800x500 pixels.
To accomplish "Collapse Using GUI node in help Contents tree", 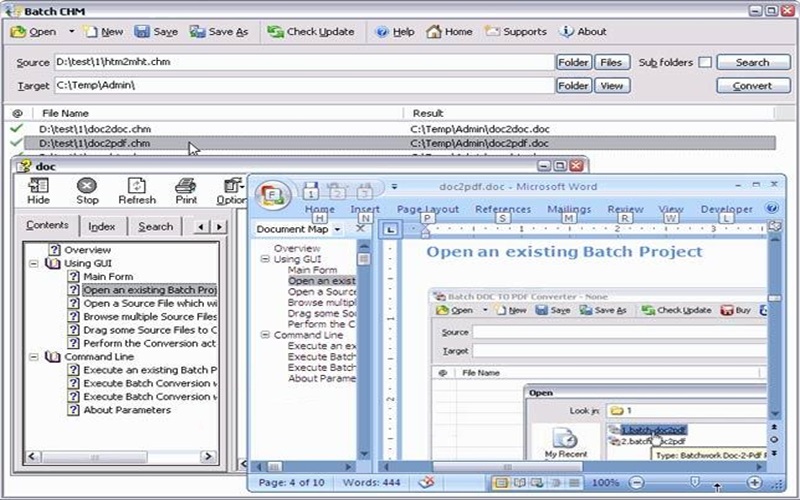I will (x=34, y=264).
